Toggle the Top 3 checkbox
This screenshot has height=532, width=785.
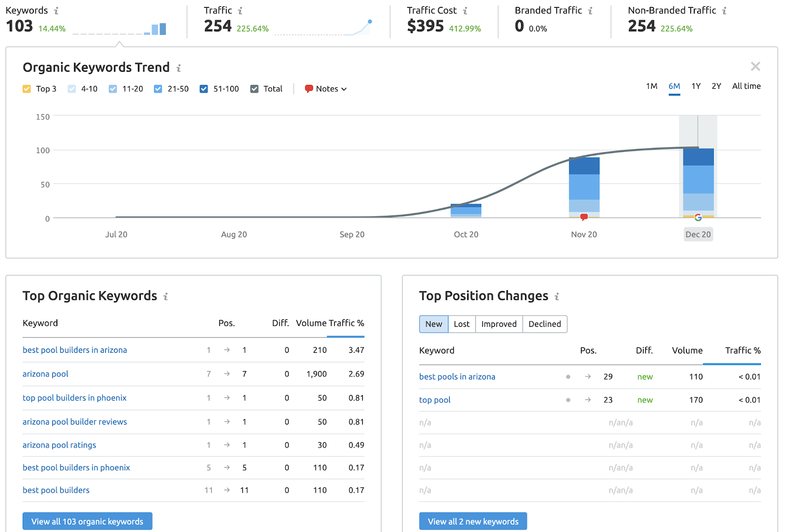pos(26,89)
